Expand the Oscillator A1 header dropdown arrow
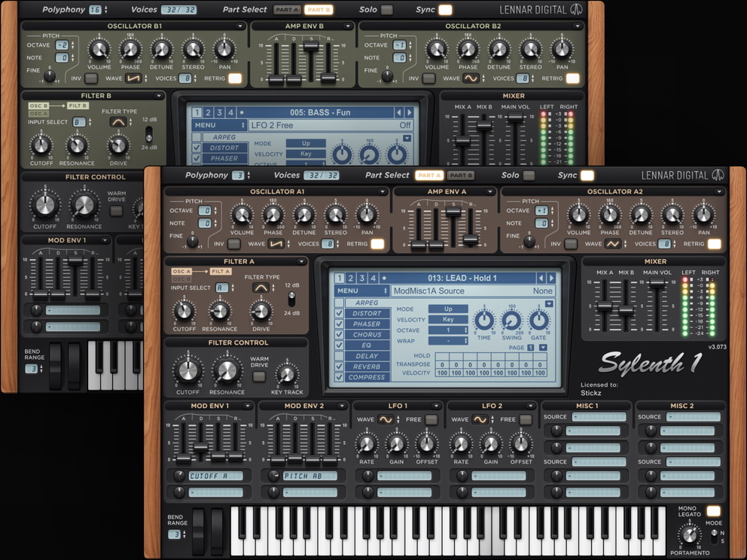 pos(383,192)
